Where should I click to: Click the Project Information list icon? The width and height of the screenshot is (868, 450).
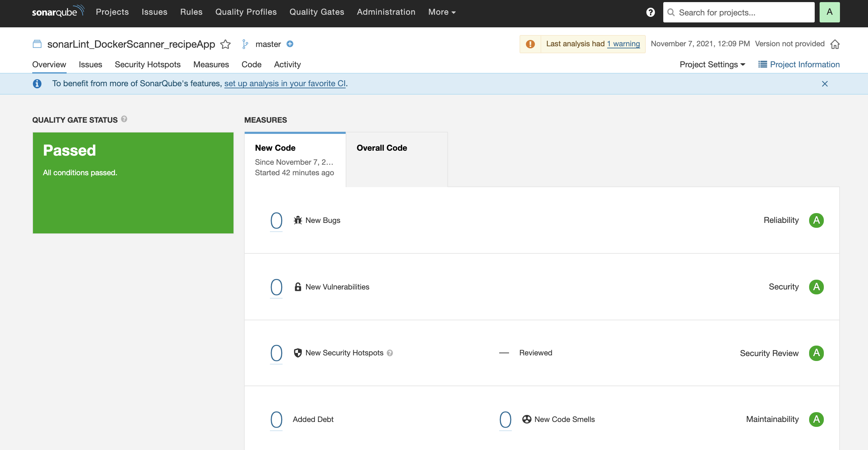click(x=762, y=64)
